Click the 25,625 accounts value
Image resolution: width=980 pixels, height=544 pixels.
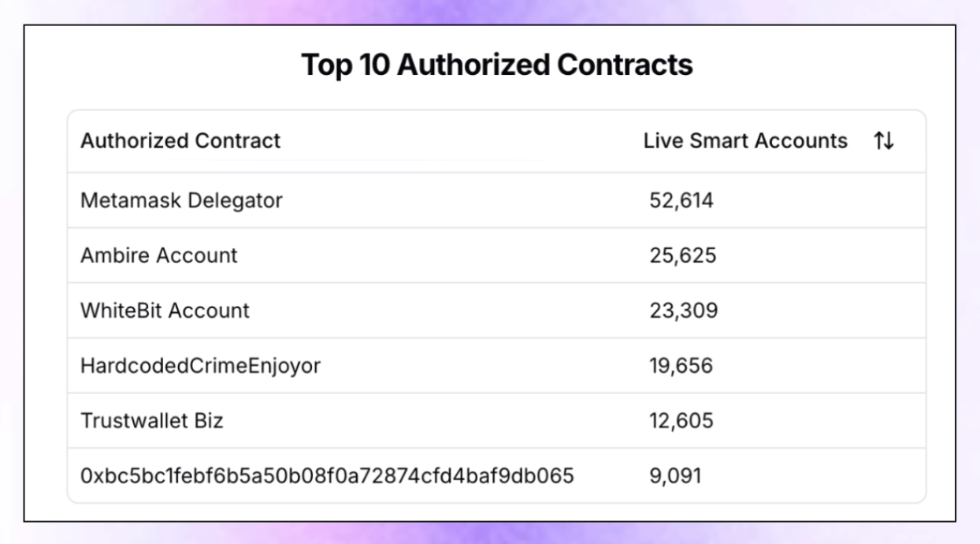coord(682,255)
